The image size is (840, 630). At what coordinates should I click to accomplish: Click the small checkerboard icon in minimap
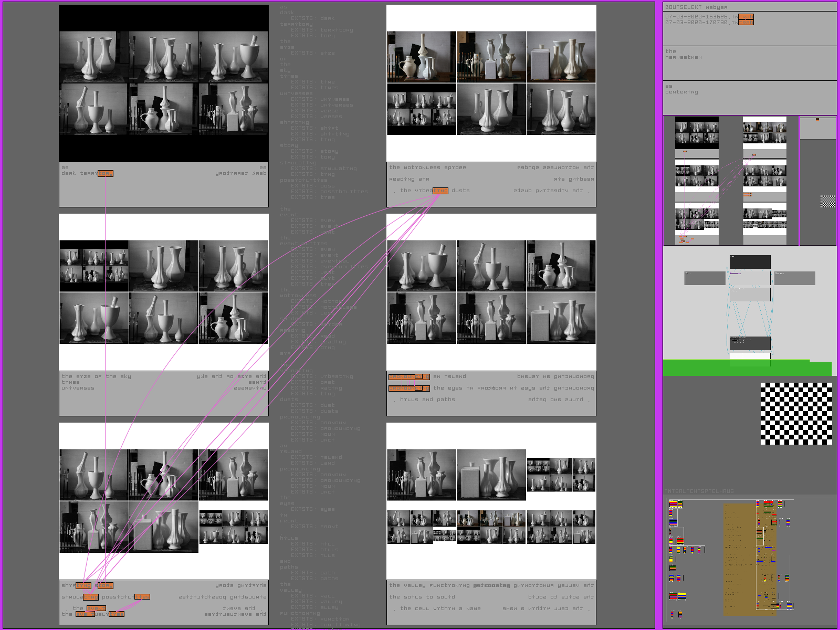(827, 201)
